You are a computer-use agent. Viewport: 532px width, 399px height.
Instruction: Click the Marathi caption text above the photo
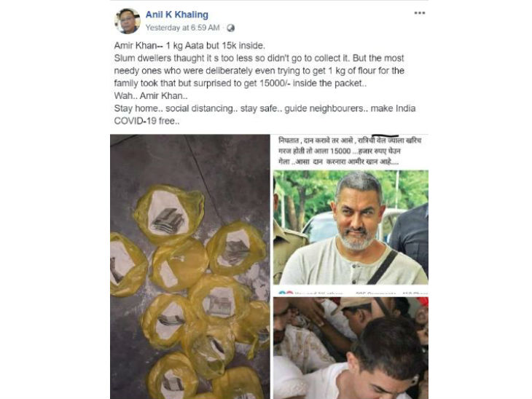pyautogui.click(x=350, y=151)
